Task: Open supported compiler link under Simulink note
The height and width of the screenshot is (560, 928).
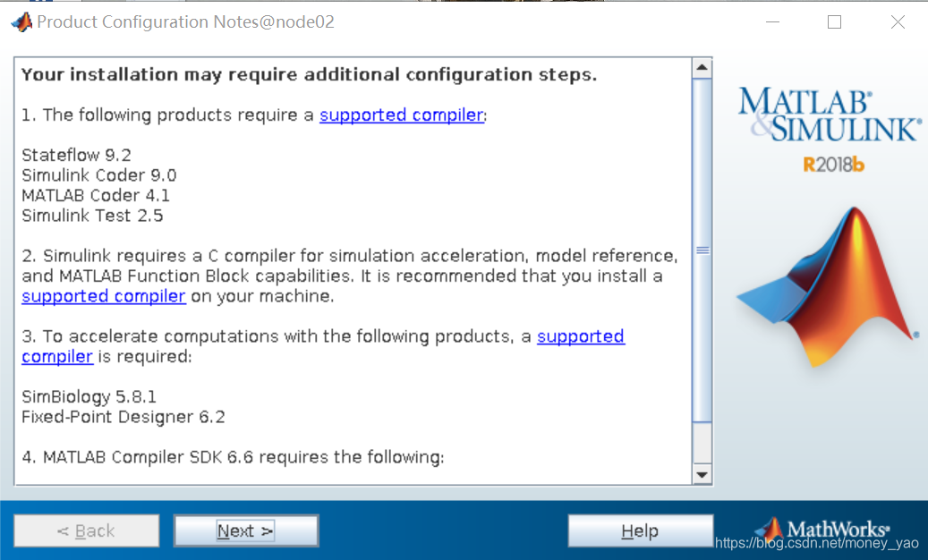Action: tap(104, 296)
